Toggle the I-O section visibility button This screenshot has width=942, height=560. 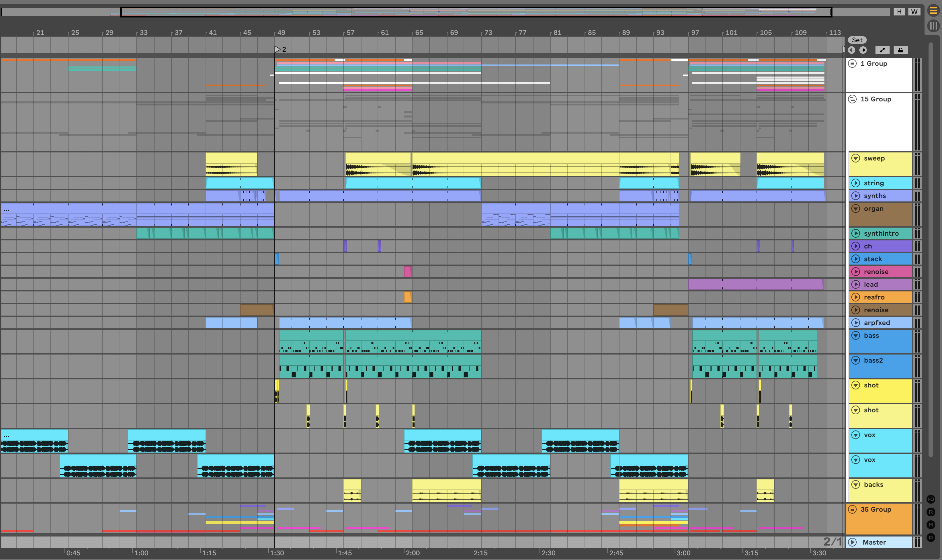pyautogui.click(x=931, y=499)
